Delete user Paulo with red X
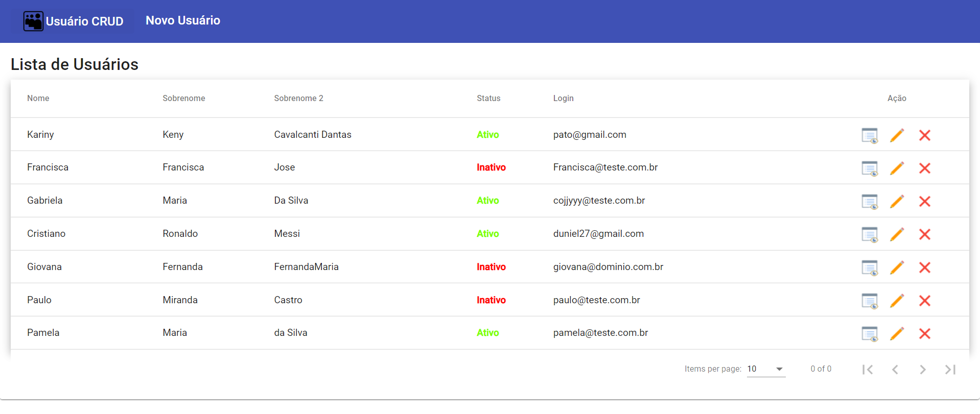 point(925,301)
